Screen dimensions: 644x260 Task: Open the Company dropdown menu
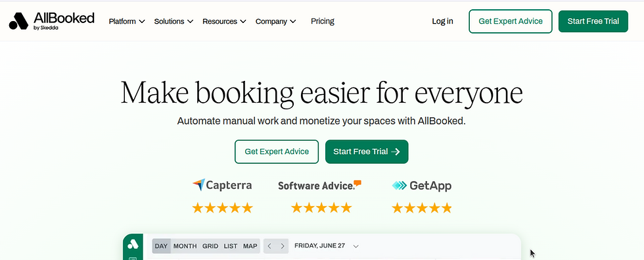pos(275,21)
